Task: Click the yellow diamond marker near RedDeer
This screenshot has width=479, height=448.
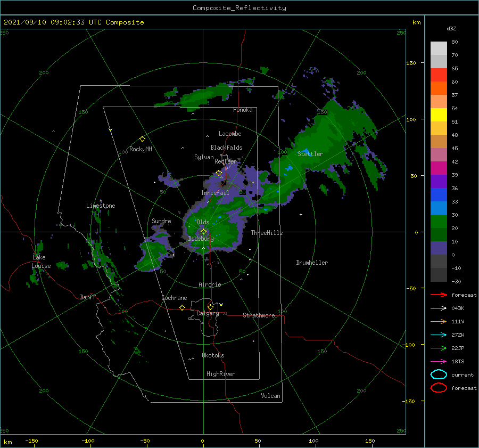Action: point(219,173)
